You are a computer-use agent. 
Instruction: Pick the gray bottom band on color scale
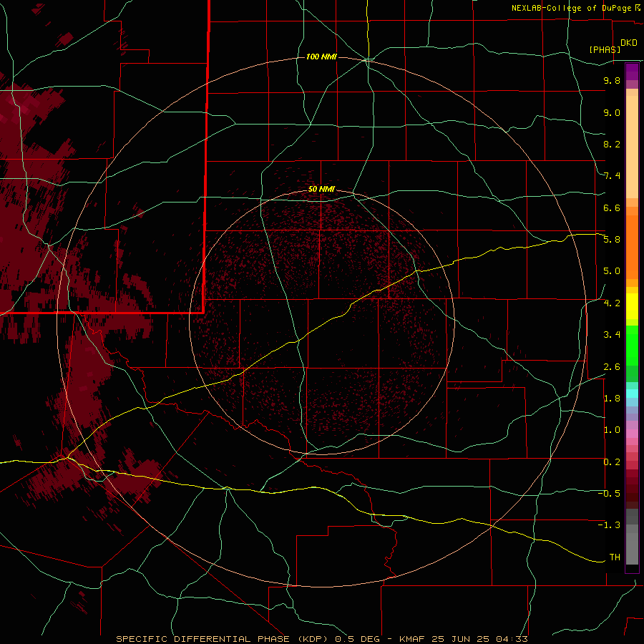[632, 548]
